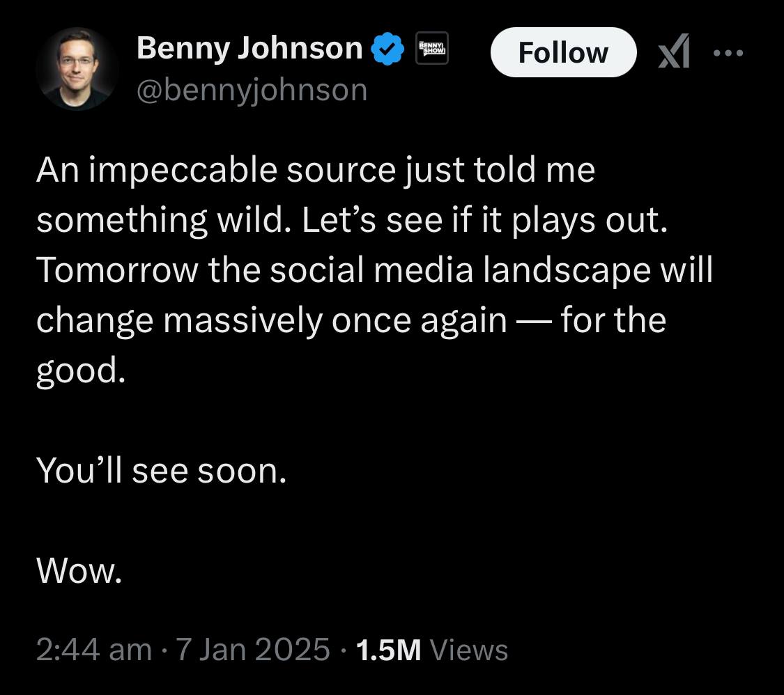Click the Benny Johnson display name
This screenshot has width=784, height=695.
pyautogui.click(x=249, y=49)
